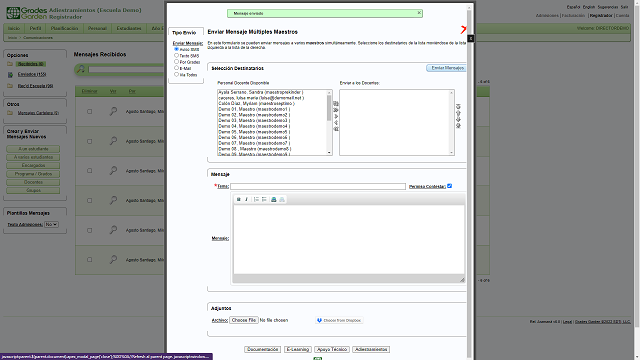Click the Grades Garden logo
Screen dimensions: 640x360
click(x=27, y=13)
